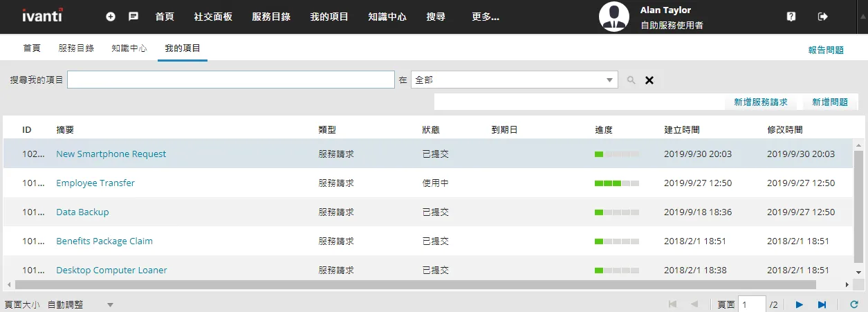
Task: Click the horizontal scrollbar thumb
Action: pyautogui.click(x=415, y=284)
